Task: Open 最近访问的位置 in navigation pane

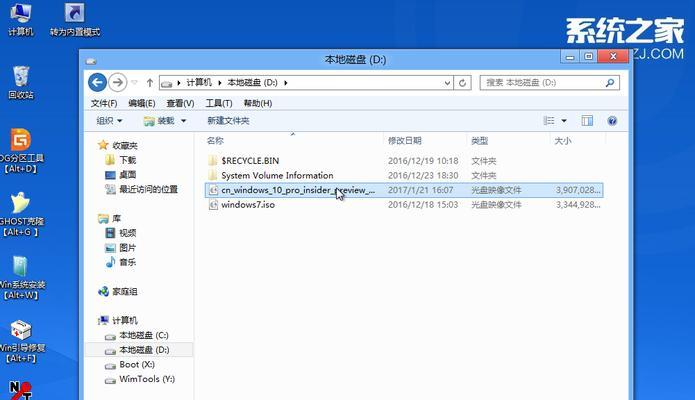Action: pos(148,189)
